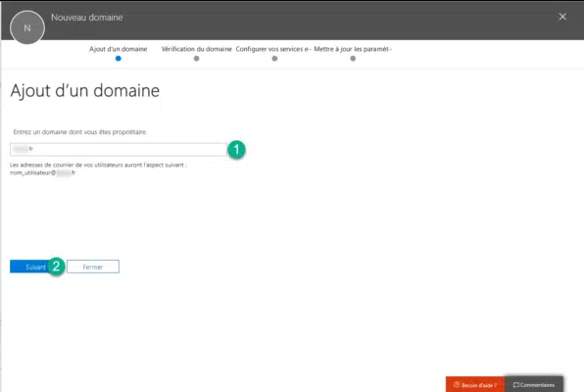The width and height of the screenshot is (584, 392).
Task: Go to the Mettre à jour les paramètres step
Action: click(x=353, y=49)
